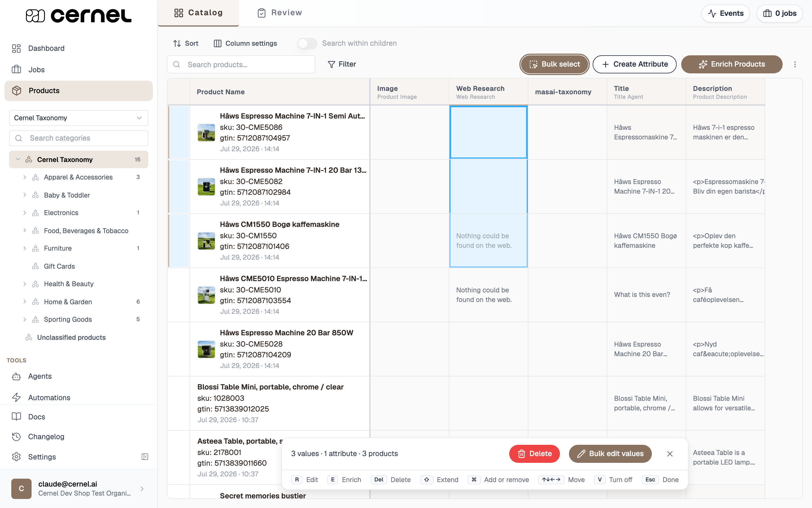Switch to the Catalog tab
The height and width of the screenshot is (508, 812).
198,13
